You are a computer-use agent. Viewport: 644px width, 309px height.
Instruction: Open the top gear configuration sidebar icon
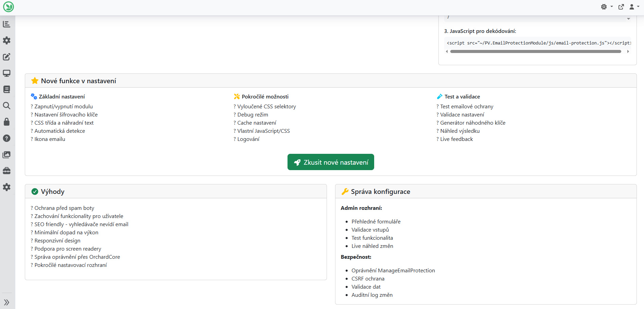click(x=6, y=40)
